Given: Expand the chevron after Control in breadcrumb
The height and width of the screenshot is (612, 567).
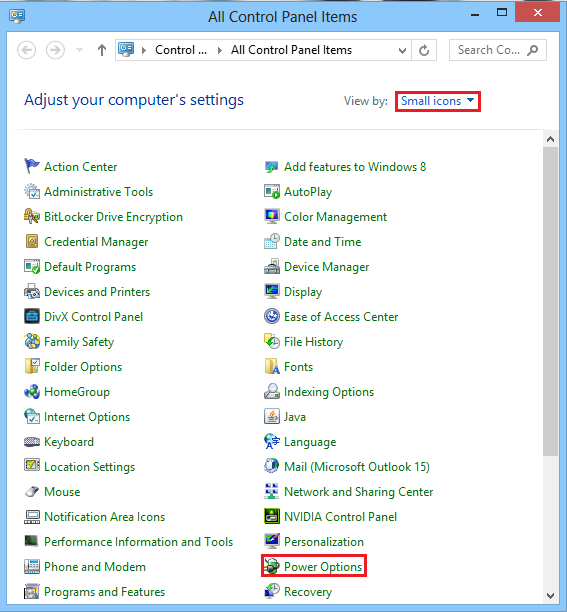Looking at the screenshot, I should [x=220, y=50].
